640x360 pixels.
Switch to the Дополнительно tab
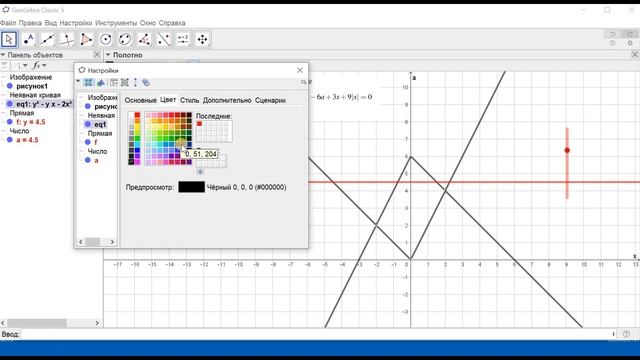227,100
